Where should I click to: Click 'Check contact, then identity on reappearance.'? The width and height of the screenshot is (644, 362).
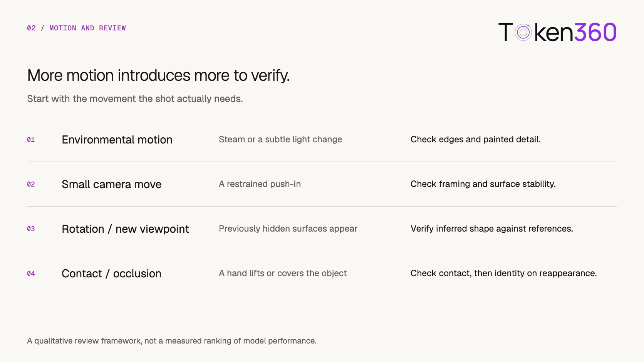pyautogui.click(x=504, y=273)
